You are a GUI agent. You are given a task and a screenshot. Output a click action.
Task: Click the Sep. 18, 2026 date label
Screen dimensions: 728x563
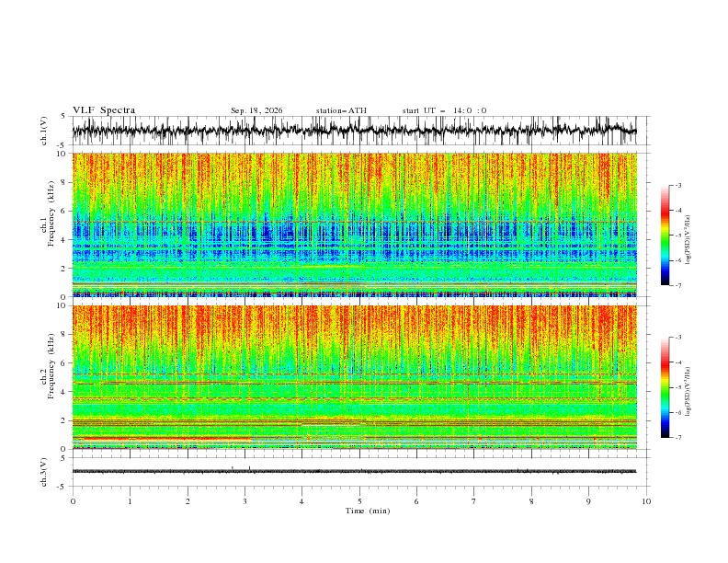256,110
